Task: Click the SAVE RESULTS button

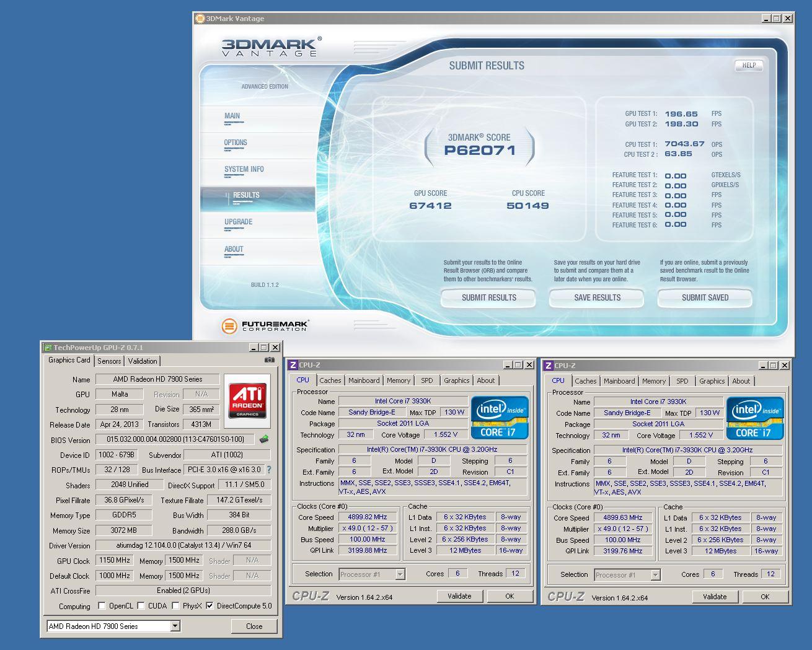Action: (x=597, y=298)
